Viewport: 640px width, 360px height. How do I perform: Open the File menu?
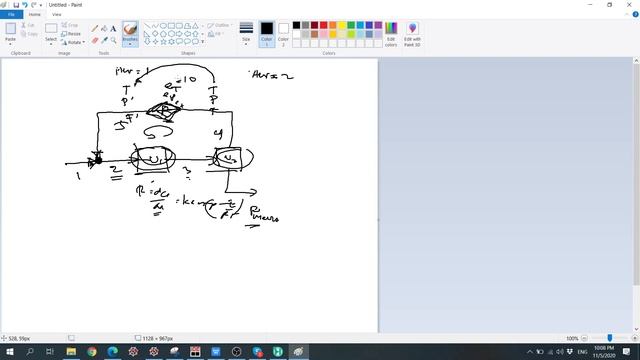(11, 14)
